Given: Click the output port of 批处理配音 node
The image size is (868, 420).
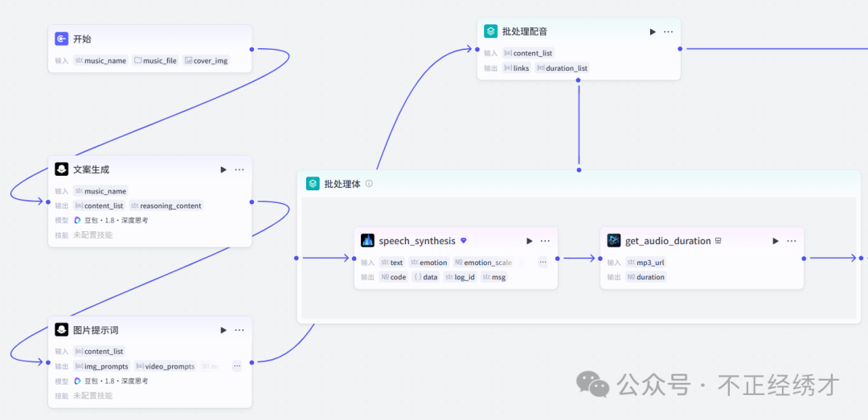Looking at the screenshot, I should click(680, 48).
